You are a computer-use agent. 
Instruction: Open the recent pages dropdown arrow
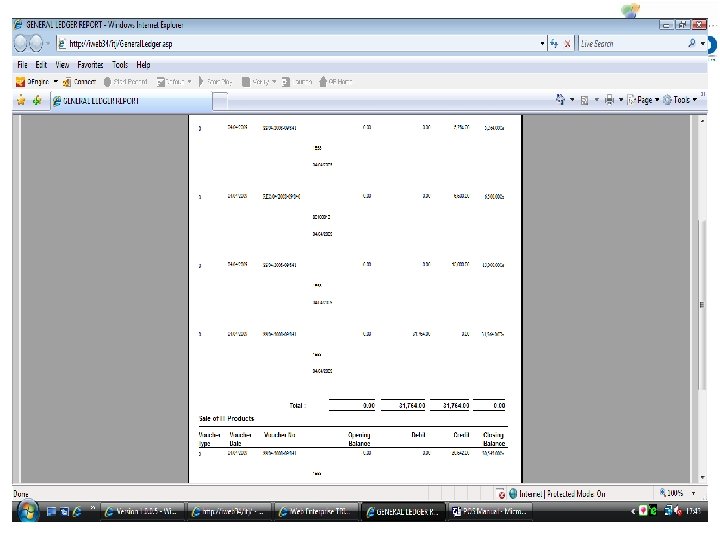(x=48, y=44)
